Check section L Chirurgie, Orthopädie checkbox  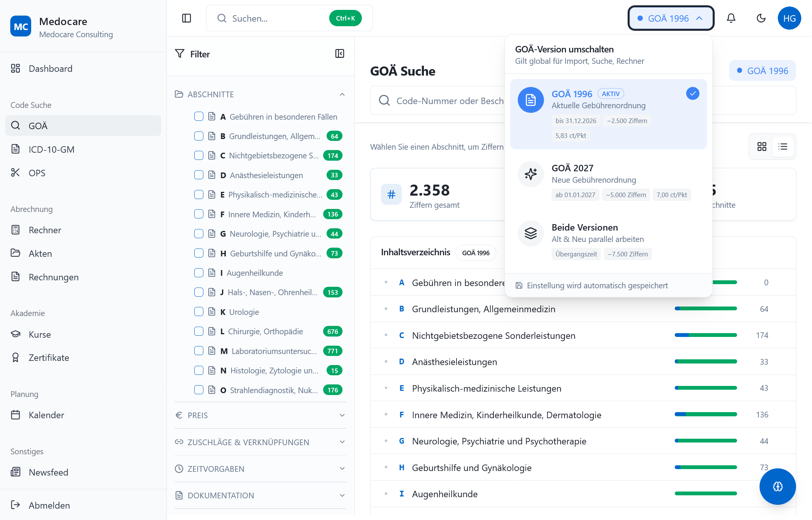tap(199, 331)
